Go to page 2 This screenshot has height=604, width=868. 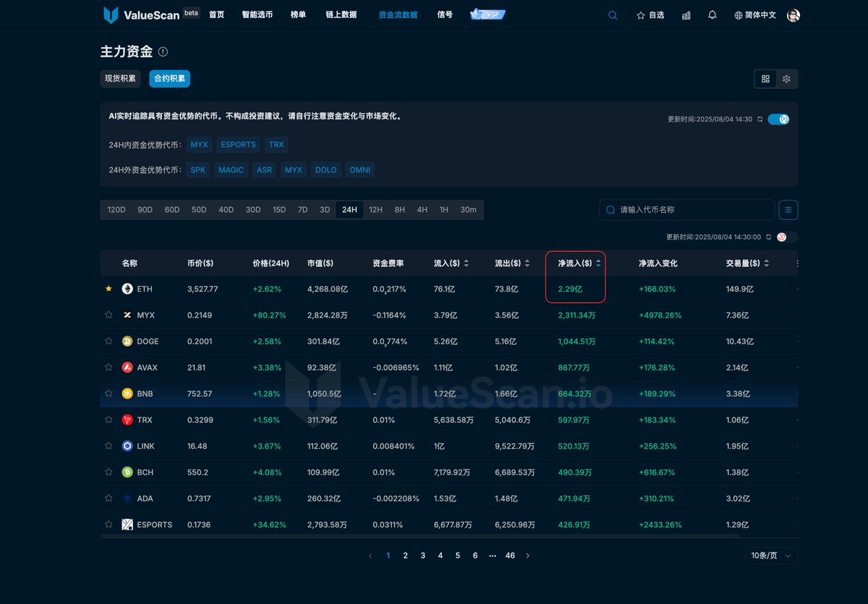(405, 556)
